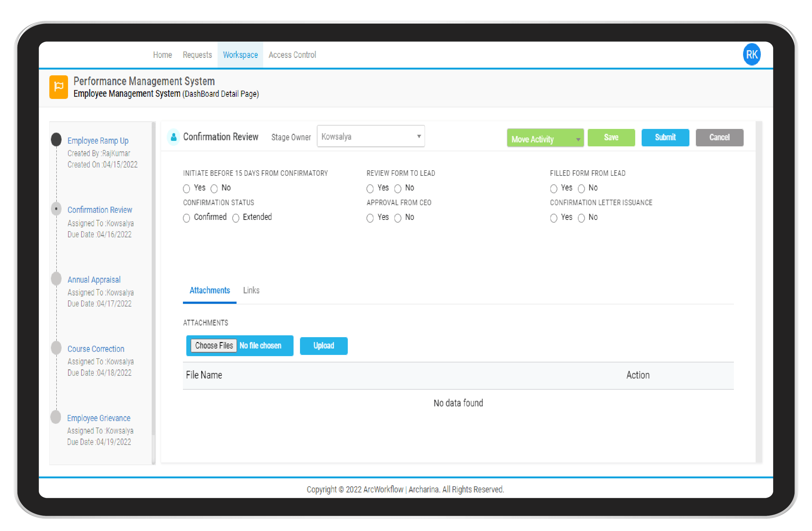Click the user icon next to Confirmation Review

coord(173,137)
